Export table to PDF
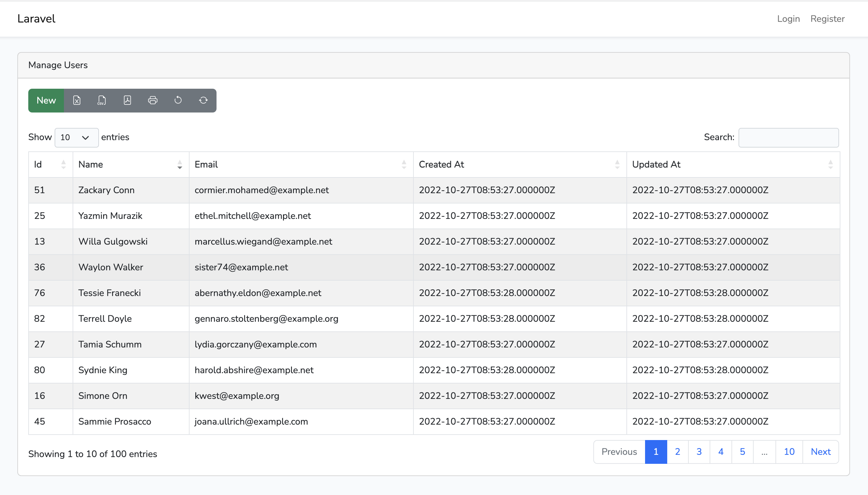 [x=127, y=100]
